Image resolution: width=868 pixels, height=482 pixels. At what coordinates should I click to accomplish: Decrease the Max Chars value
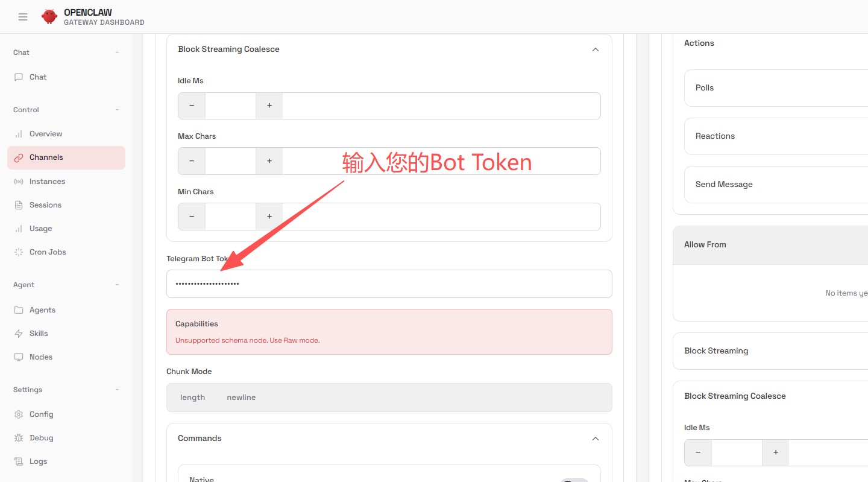(192, 161)
